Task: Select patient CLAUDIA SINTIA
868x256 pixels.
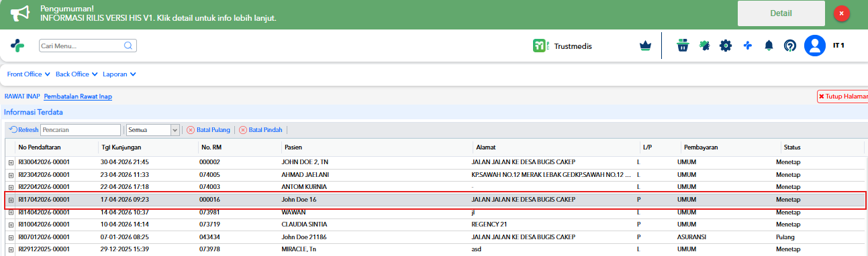Action: pyautogui.click(x=304, y=225)
